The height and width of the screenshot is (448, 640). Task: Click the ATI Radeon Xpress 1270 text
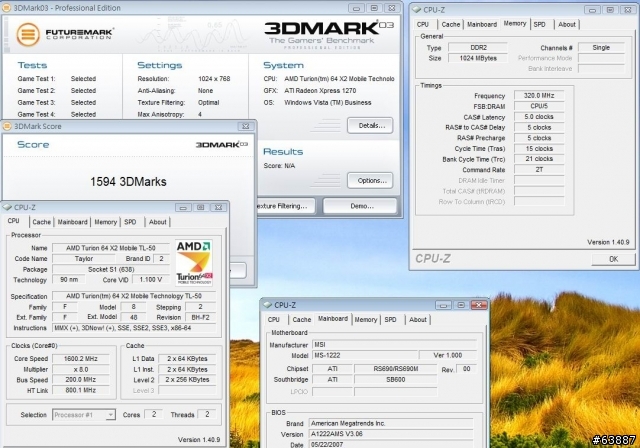(320, 91)
